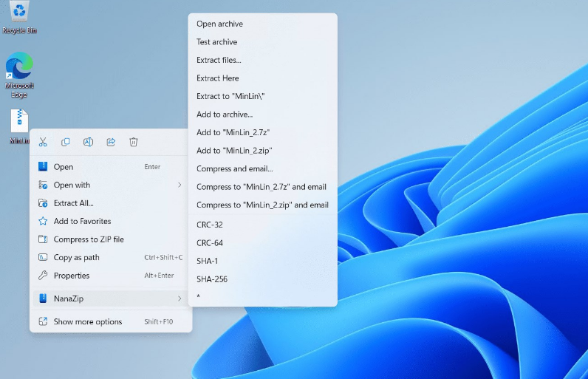This screenshot has height=379, width=588.
Task: Click the Share icon
Action: tap(111, 142)
